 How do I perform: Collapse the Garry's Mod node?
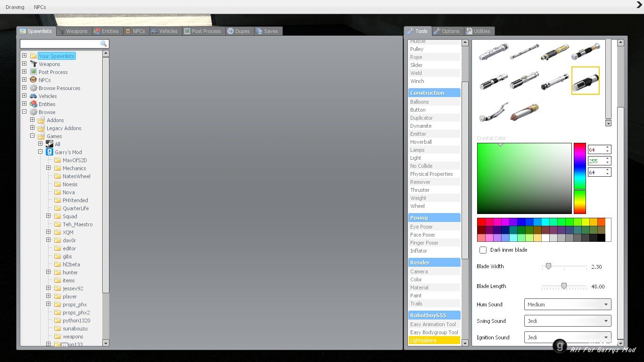pos(40,152)
